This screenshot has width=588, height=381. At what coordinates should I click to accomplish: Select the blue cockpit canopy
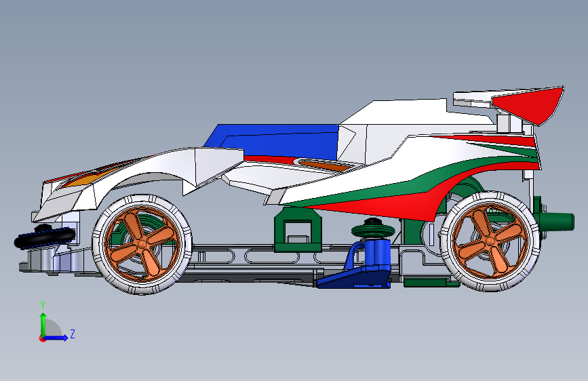coord(272,142)
